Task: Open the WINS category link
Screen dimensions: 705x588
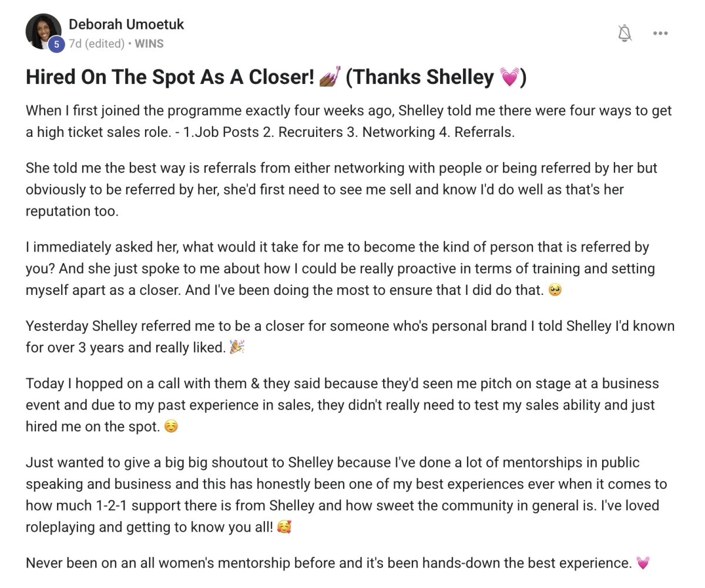Action: pyautogui.click(x=149, y=43)
